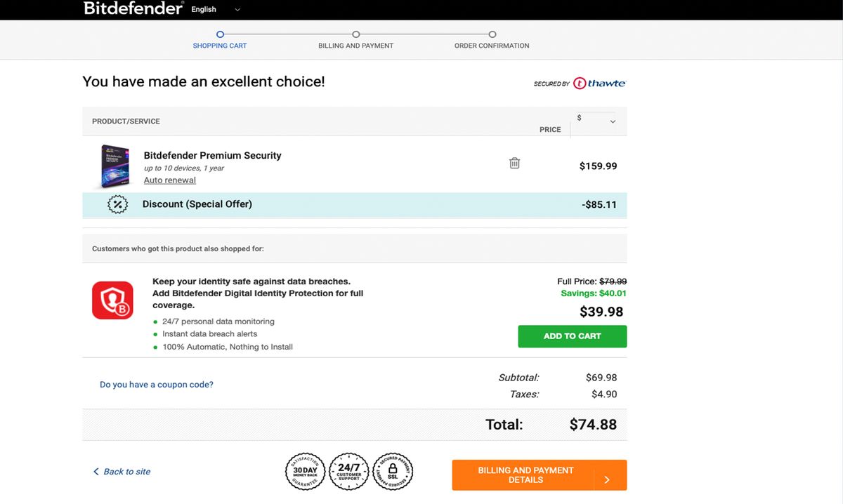Select the Billing and Payment step
Image resolution: width=843 pixels, height=504 pixels.
click(355, 45)
